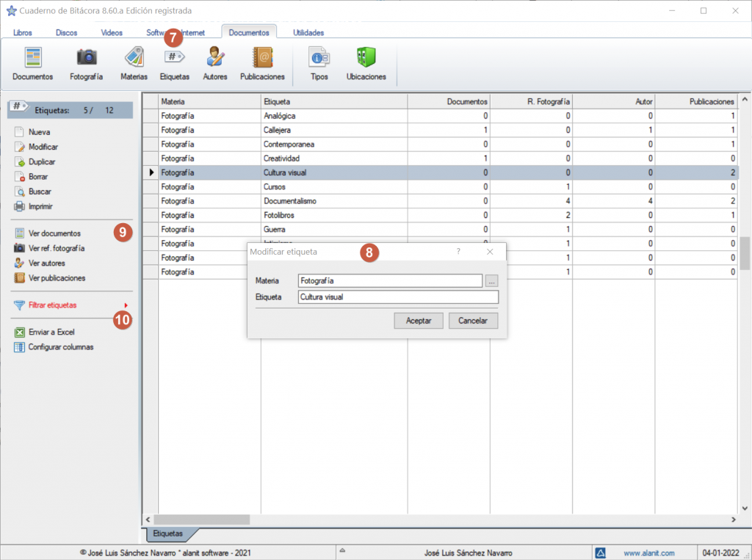Click the Etiqueta text field

tap(398, 297)
